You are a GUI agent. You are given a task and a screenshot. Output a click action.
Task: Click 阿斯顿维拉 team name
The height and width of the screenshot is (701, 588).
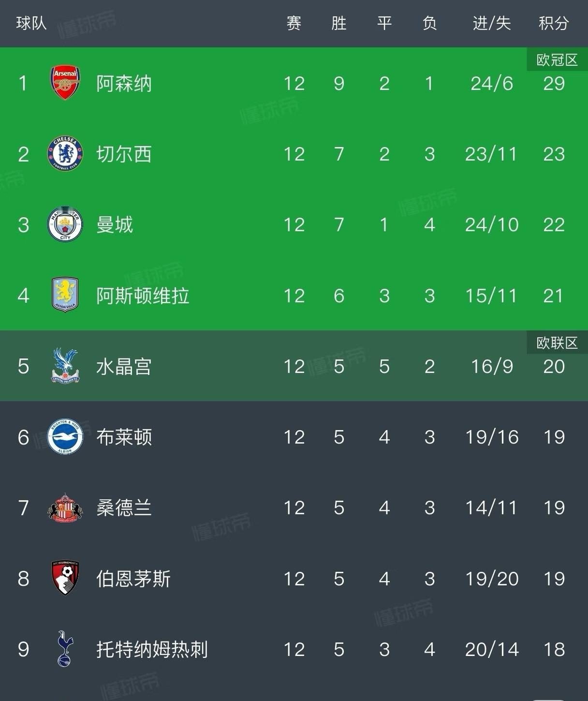coord(143,296)
